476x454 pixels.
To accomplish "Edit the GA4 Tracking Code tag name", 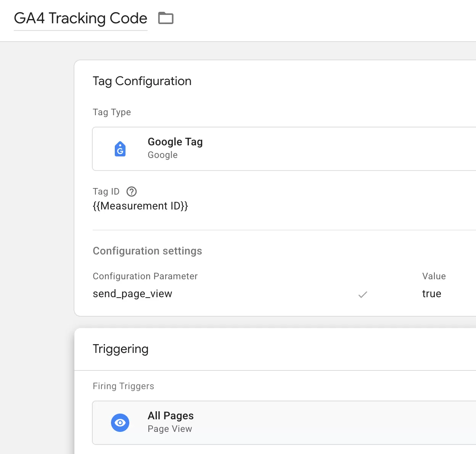I will click(x=80, y=18).
